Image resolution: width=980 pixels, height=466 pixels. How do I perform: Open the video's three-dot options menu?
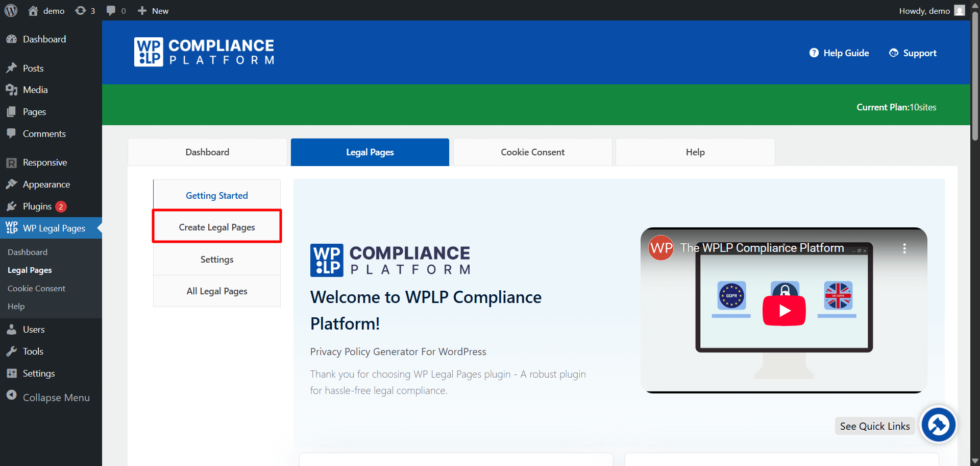click(904, 248)
